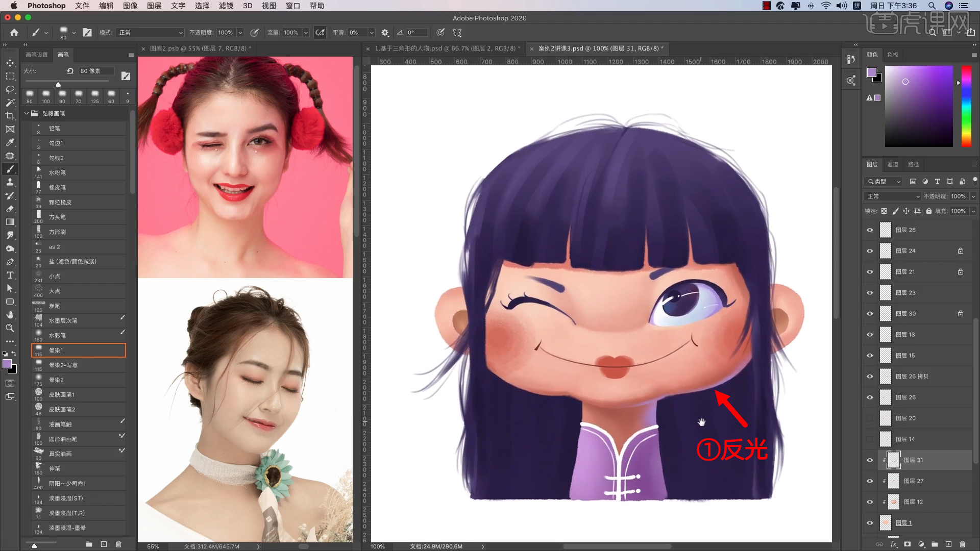Select the 炭笔 brush preset
The height and width of the screenshot is (551, 980).
tap(79, 306)
